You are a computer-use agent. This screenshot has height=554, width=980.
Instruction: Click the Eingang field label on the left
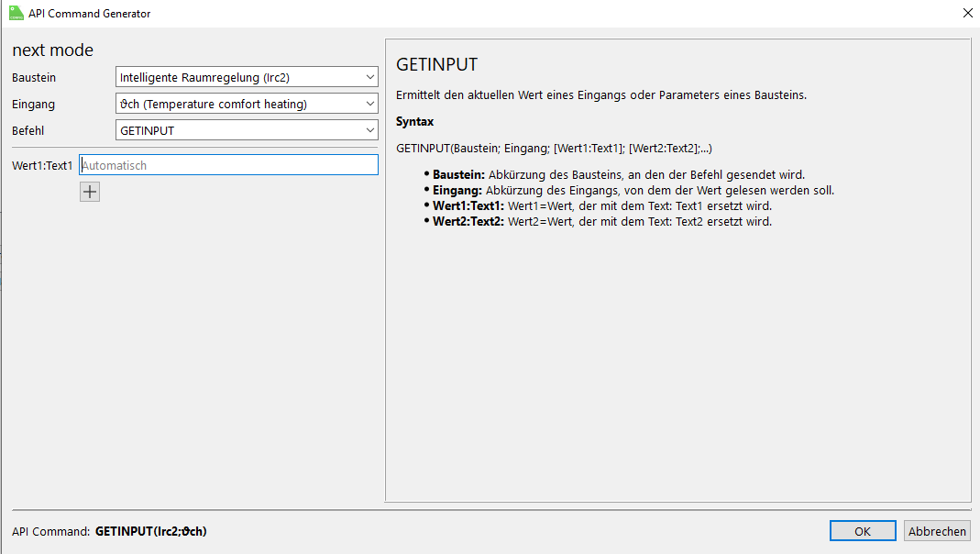point(33,105)
